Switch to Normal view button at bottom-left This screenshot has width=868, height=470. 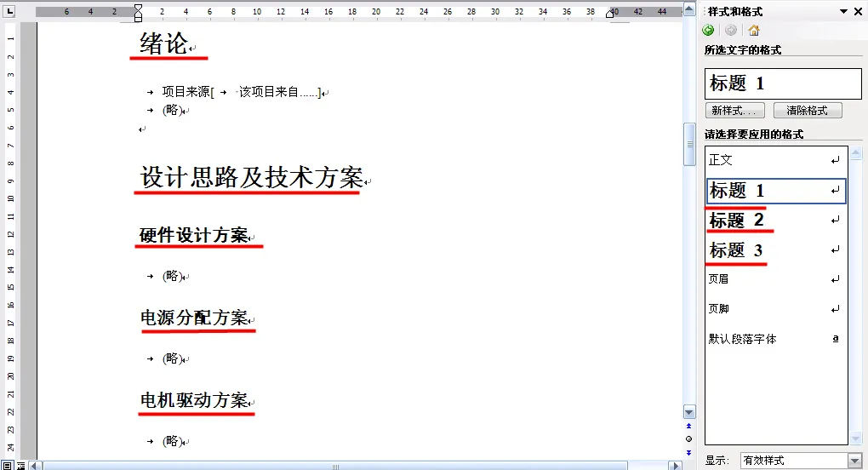7,466
